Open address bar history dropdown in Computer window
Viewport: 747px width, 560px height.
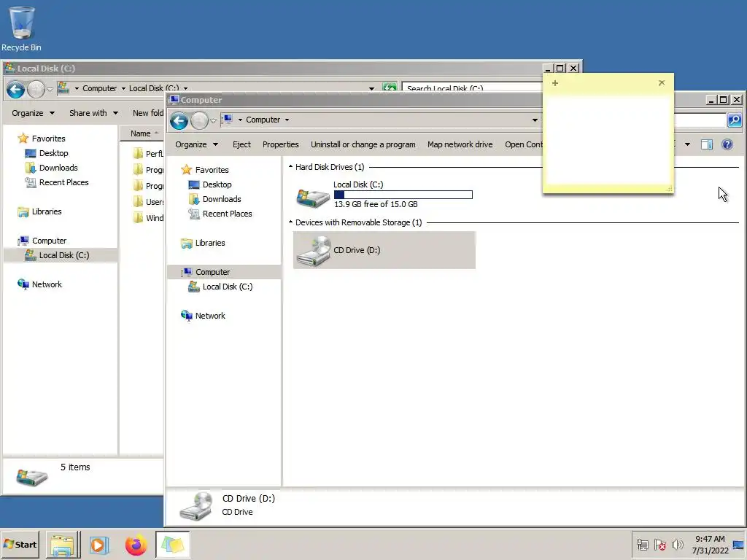pos(535,120)
